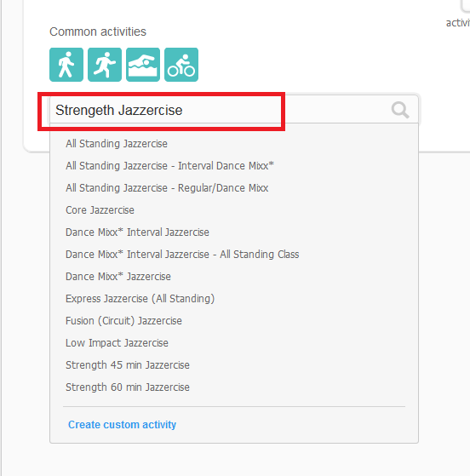
Task: Pick Strength 60 min Jazzercise
Action: (x=128, y=387)
